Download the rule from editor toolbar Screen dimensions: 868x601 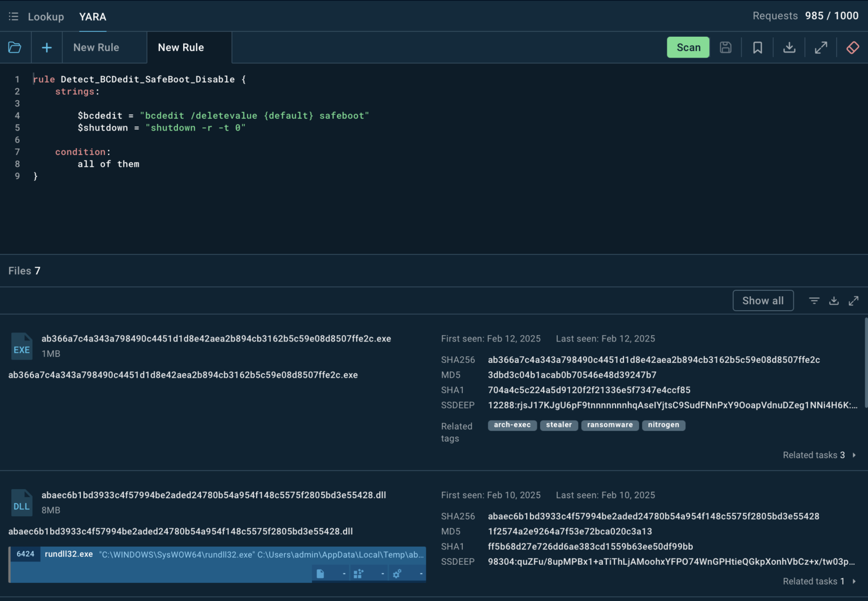789,47
